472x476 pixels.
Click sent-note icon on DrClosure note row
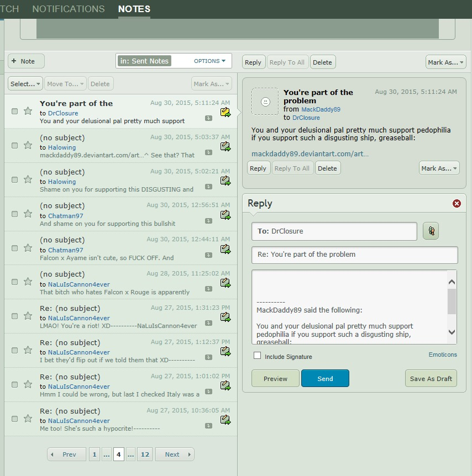click(225, 112)
